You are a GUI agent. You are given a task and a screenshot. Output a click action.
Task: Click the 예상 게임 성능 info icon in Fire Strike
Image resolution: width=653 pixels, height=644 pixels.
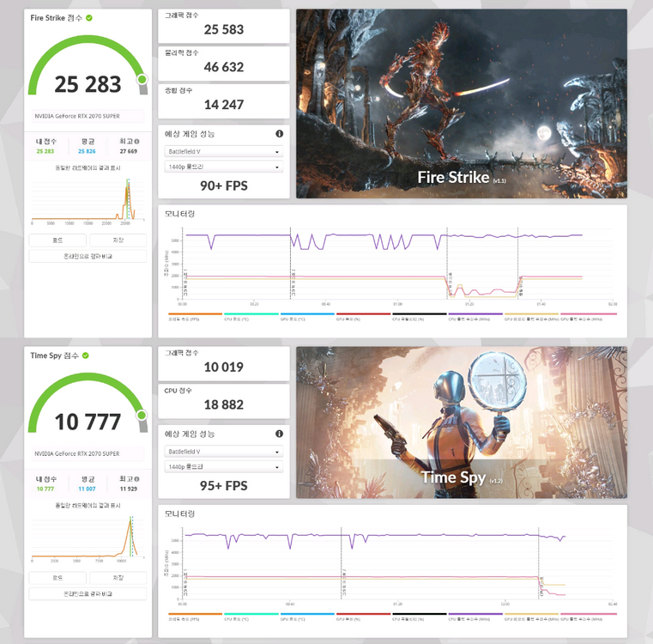[280, 134]
